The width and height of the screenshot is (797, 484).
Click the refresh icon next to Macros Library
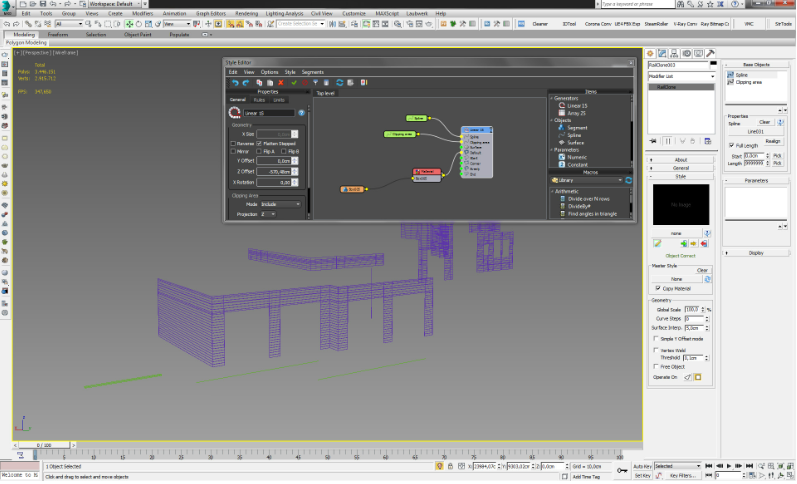tap(628, 180)
